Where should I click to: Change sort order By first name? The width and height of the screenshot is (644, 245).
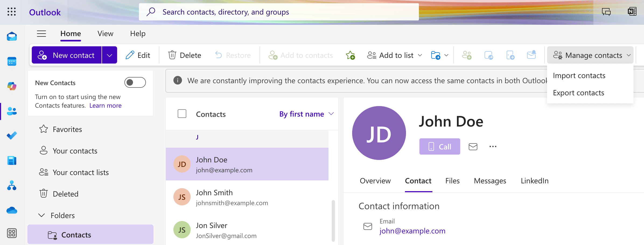coord(306,114)
